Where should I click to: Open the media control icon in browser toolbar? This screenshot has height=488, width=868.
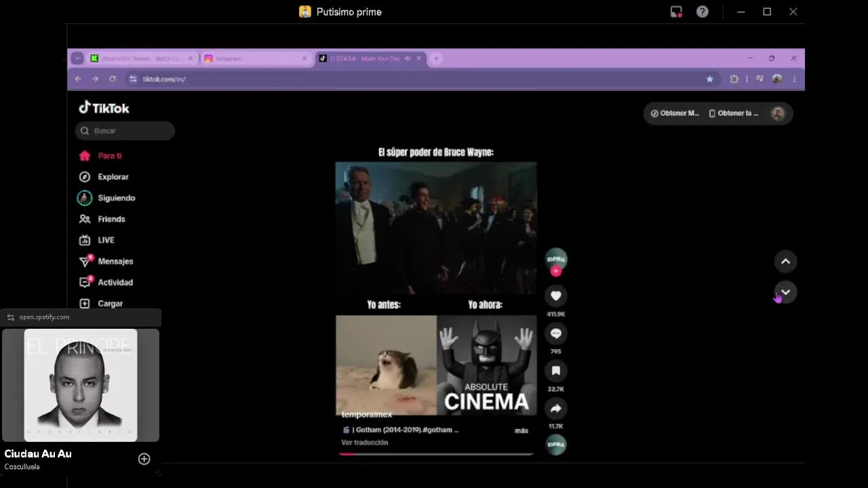(759, 79)
